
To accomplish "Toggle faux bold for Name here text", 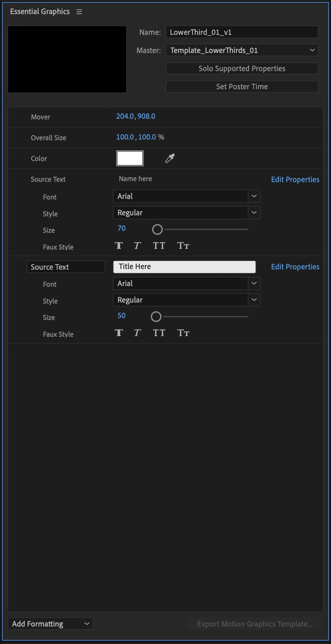I will [x=119, y=246].
